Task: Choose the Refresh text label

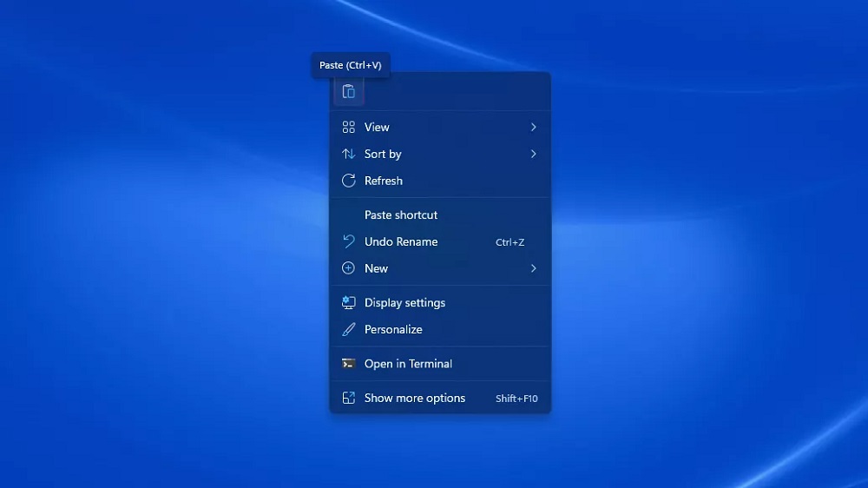Action: (x=384, y=181)
